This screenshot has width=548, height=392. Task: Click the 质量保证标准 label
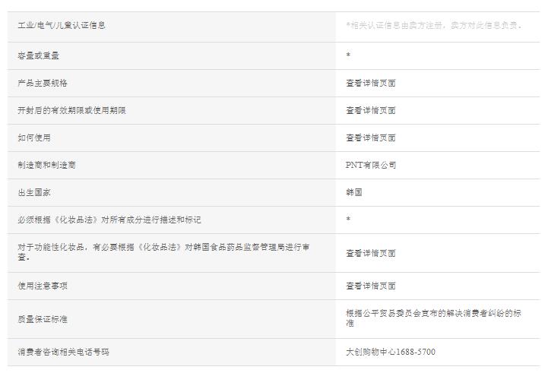(43, 319)
